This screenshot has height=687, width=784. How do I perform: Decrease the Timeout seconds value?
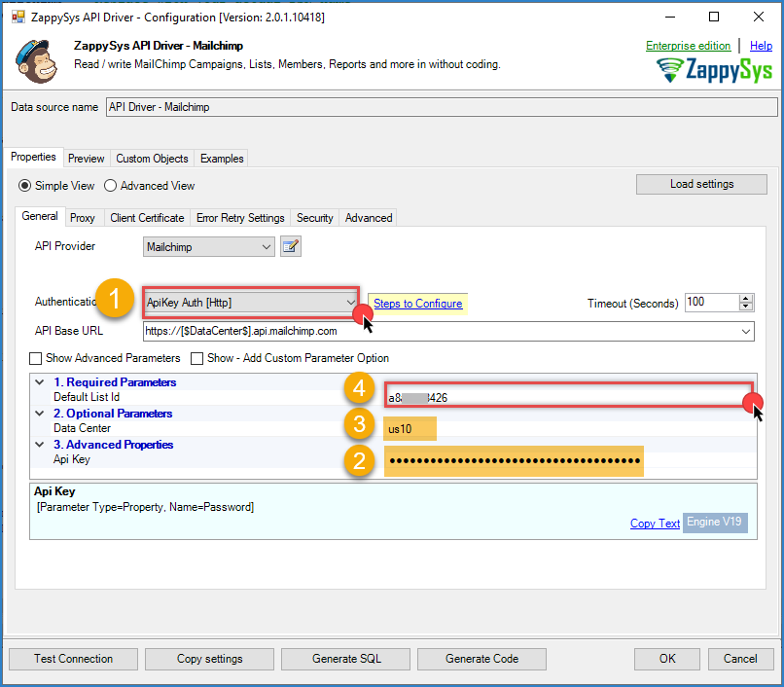(x=745, y=307)
